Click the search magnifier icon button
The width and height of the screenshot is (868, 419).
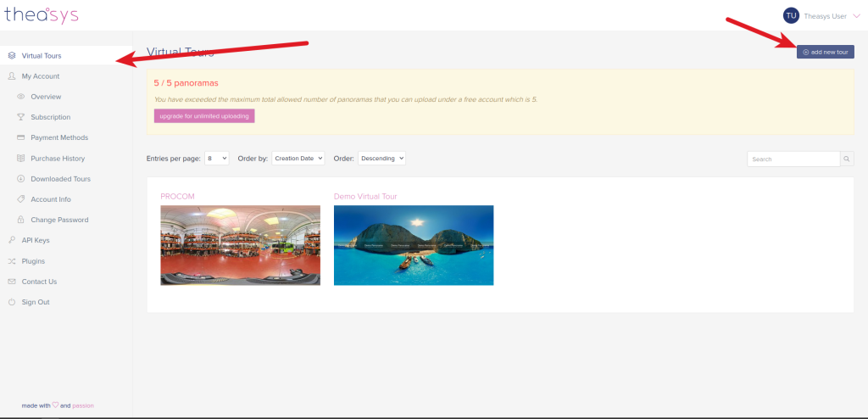pyautogui.click(x=847, y=159)
